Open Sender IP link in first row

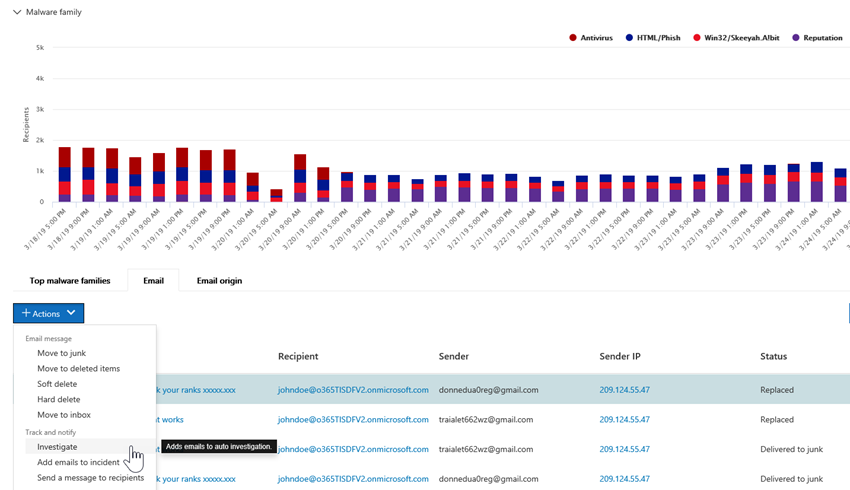pyautogui.click(x=624, y=390)
